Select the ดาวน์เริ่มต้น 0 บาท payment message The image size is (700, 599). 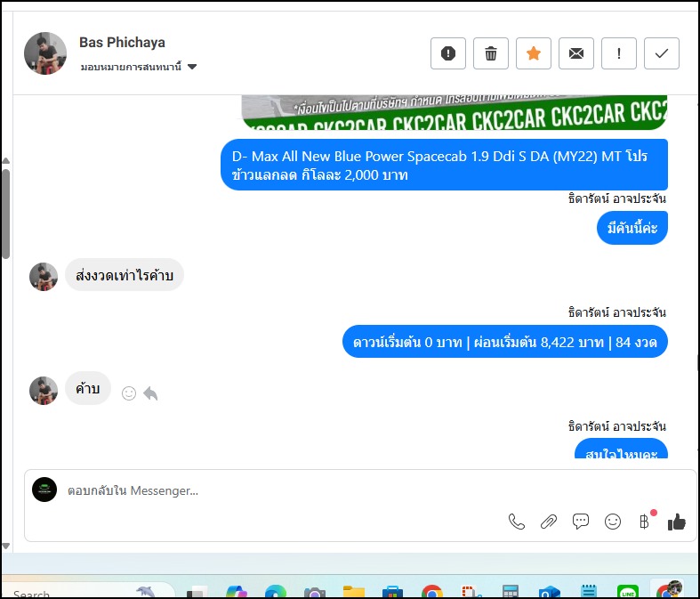[x=505, y=342]
